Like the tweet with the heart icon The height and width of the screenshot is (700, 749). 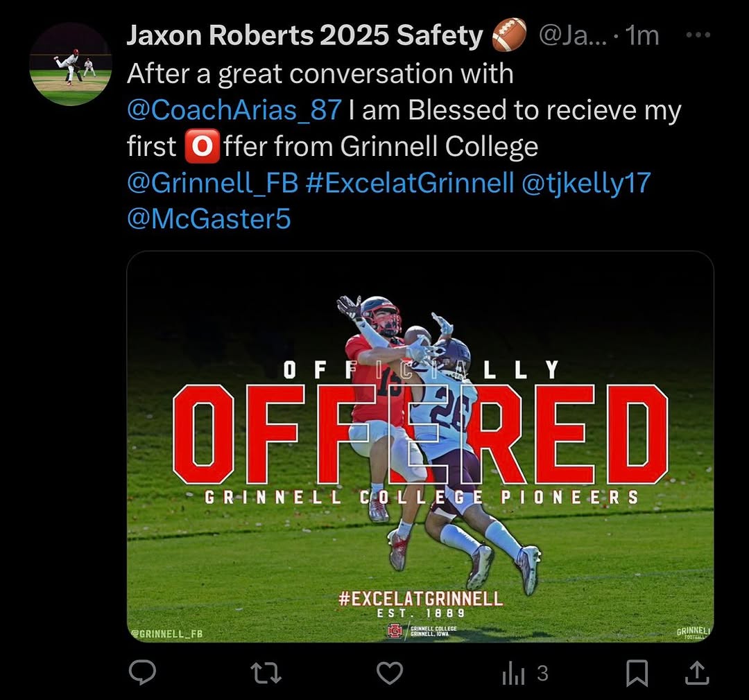pyautogui.click(x=390, y=673)
